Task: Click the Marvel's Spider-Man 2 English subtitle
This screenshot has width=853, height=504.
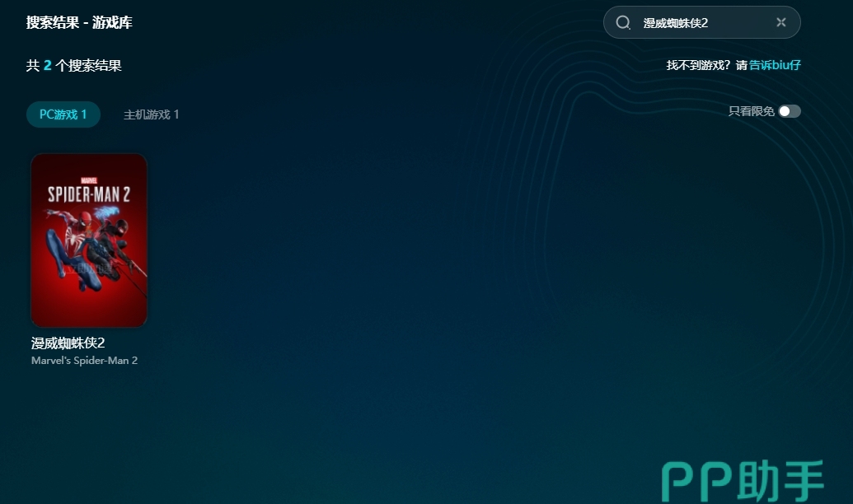Action: [84, 361]
